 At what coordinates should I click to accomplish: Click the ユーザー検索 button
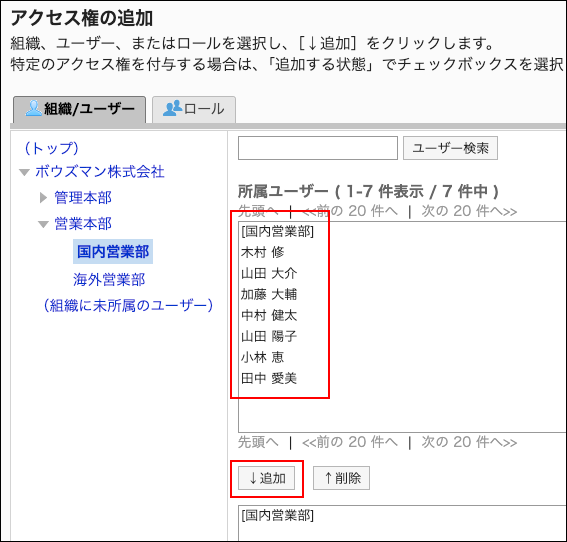[450, 148]
